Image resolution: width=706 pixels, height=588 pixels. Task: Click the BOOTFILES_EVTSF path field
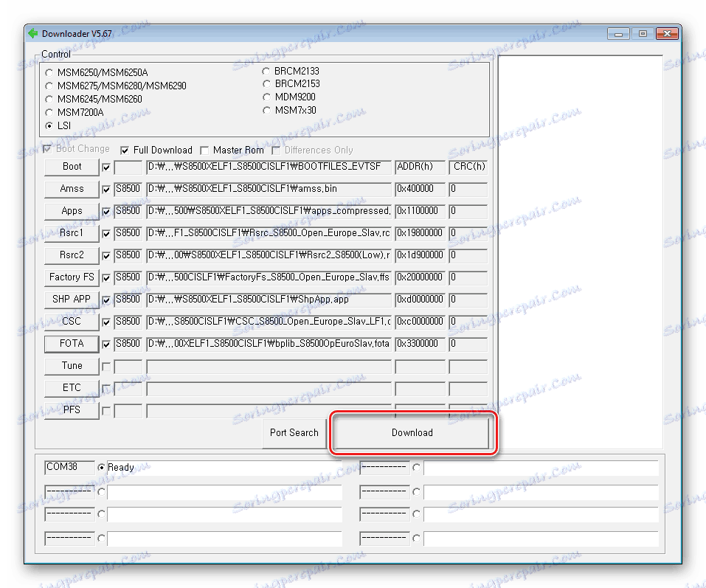coord(269,167)
